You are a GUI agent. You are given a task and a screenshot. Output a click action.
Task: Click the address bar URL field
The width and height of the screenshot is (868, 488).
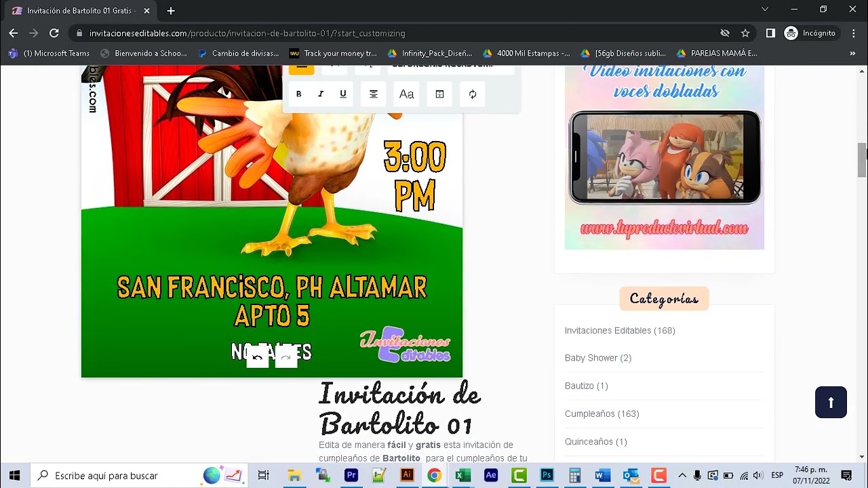tap(393, 33)
